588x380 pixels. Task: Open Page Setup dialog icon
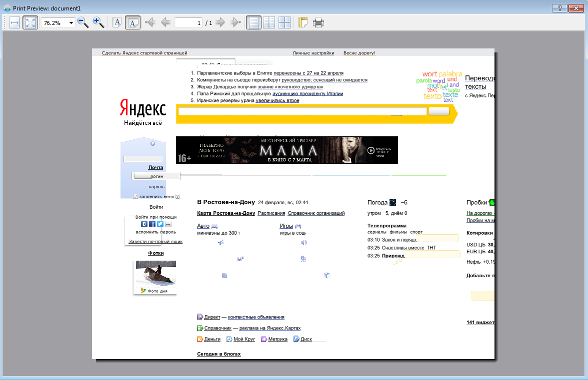[x=303, y=22]
